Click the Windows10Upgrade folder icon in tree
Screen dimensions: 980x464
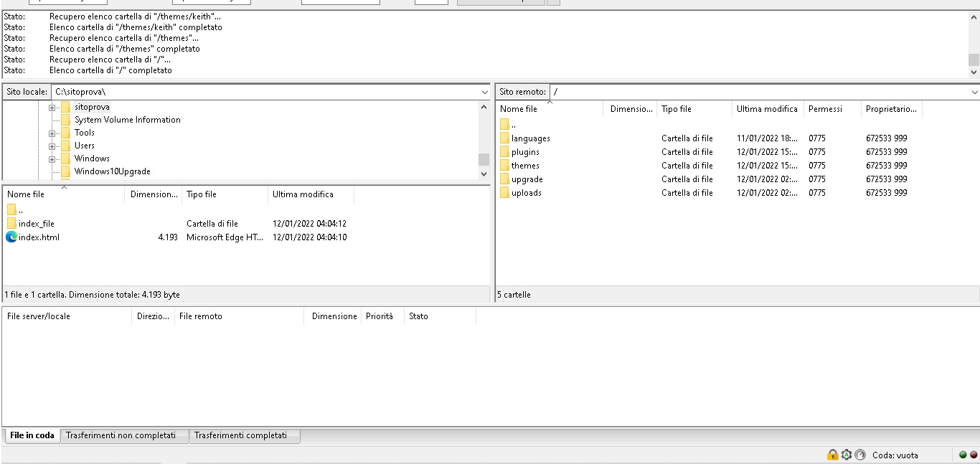[66, 171]
